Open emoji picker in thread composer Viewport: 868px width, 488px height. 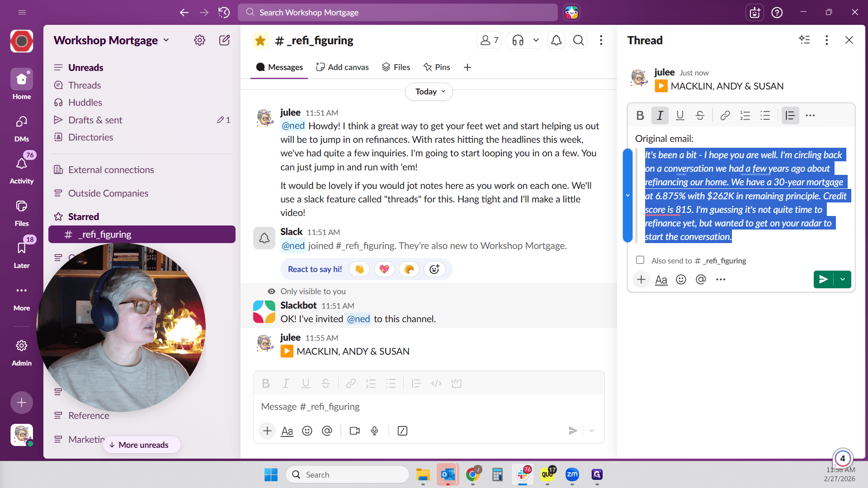(x=681, y=280)
